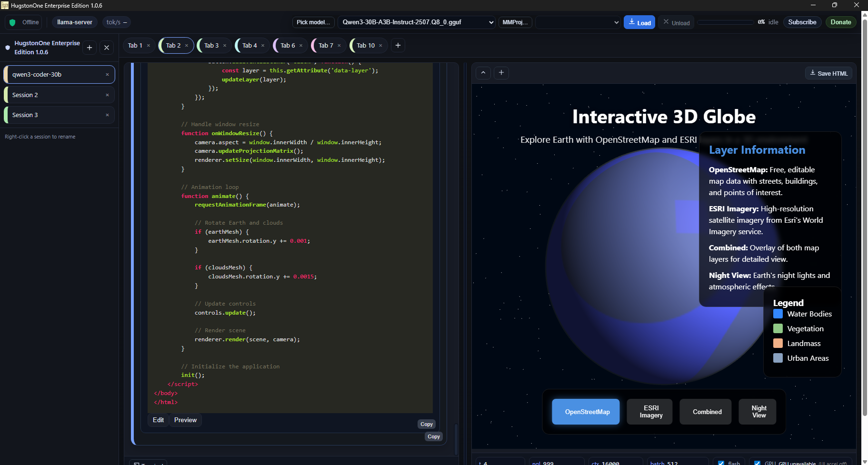The height and width of the screenshot is (465, 868).
Task: Click the model loading progress bar
Action: (726, 22)
